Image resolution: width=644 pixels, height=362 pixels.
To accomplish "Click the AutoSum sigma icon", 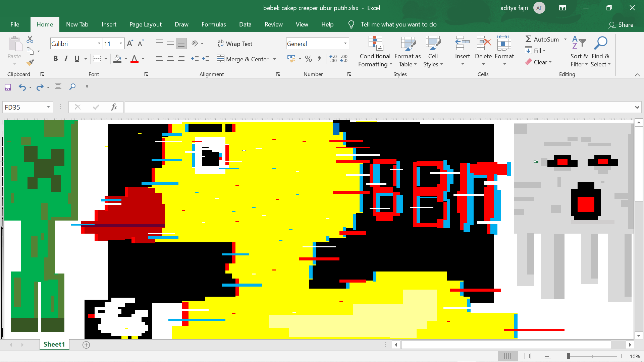I will (529, 39).
